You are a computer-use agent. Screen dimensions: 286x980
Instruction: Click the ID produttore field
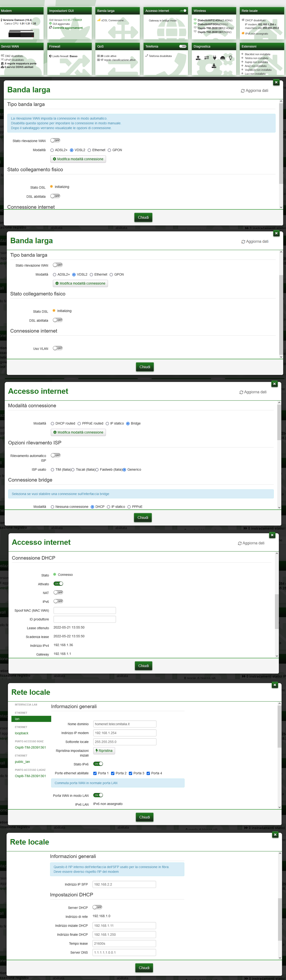85,619
